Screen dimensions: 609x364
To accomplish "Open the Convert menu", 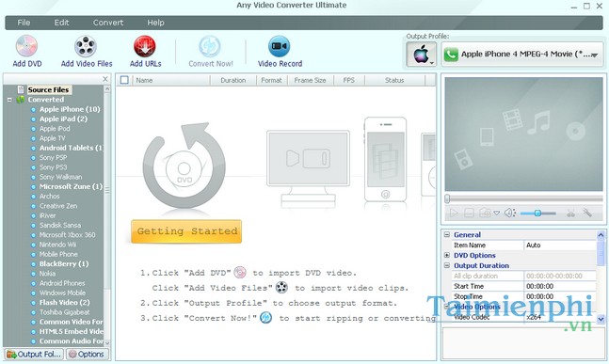I will tap(108, 23).
